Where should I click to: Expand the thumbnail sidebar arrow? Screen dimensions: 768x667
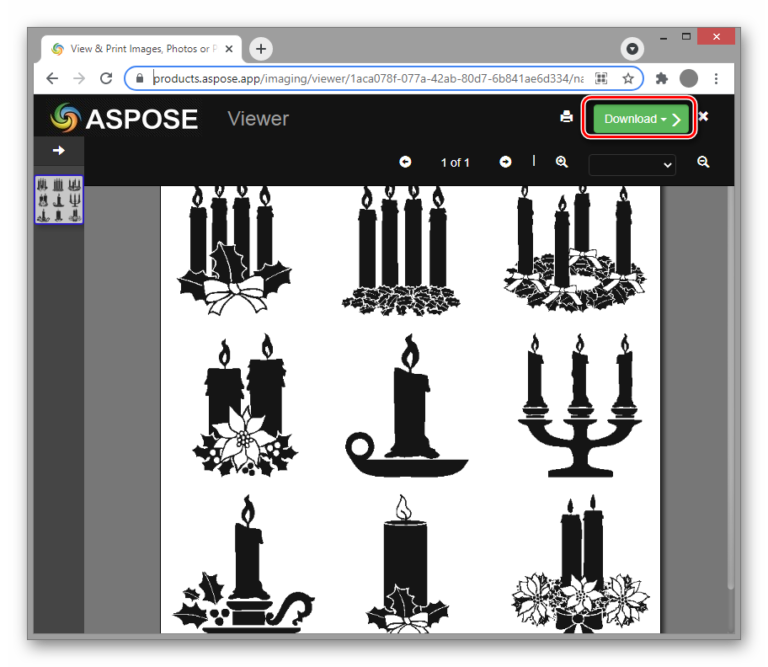58,150
